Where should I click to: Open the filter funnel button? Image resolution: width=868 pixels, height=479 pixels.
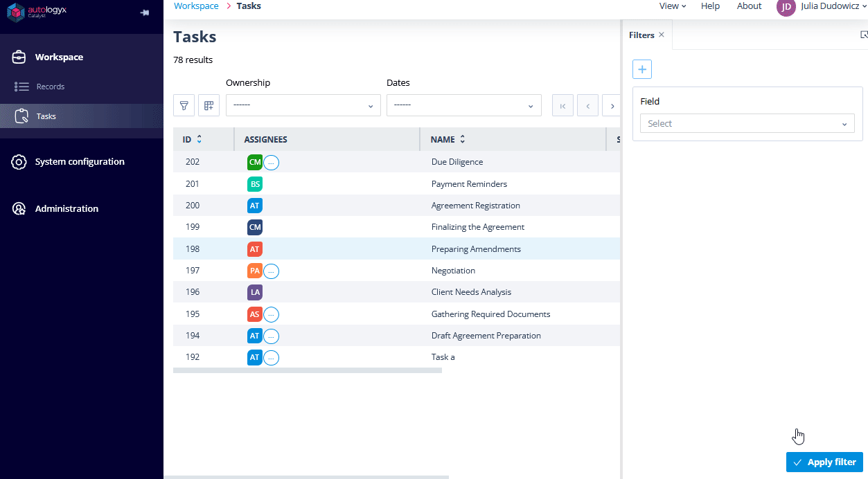[x=184, y=105]
